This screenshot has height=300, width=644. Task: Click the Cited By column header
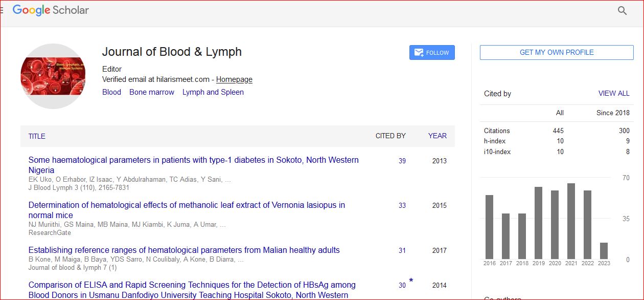tap(390, 136)
